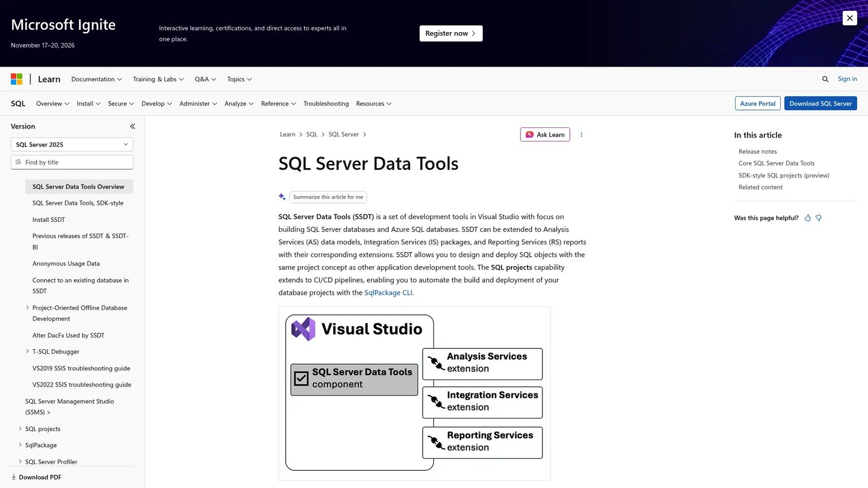Screen dimensions: 868x488
Task: Expand the Q&A navigation menu
Action: pyautogui.click(x=205, y=79)
